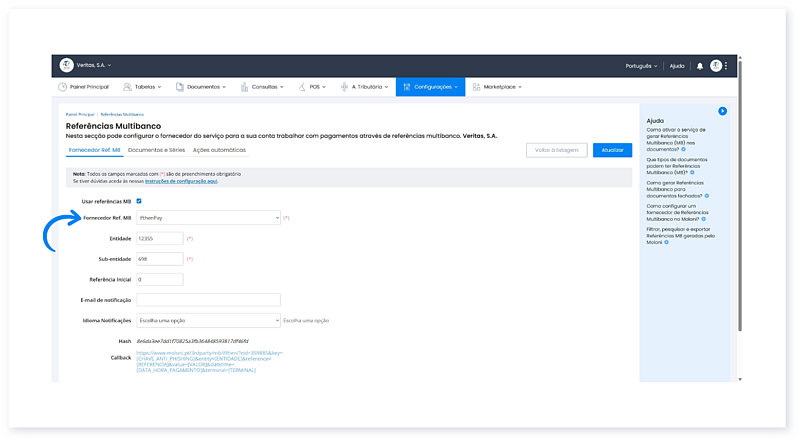Viewport: 800px width, 442px height.
Task: Click the Tabelas people icon
Action: click(127, 87)
